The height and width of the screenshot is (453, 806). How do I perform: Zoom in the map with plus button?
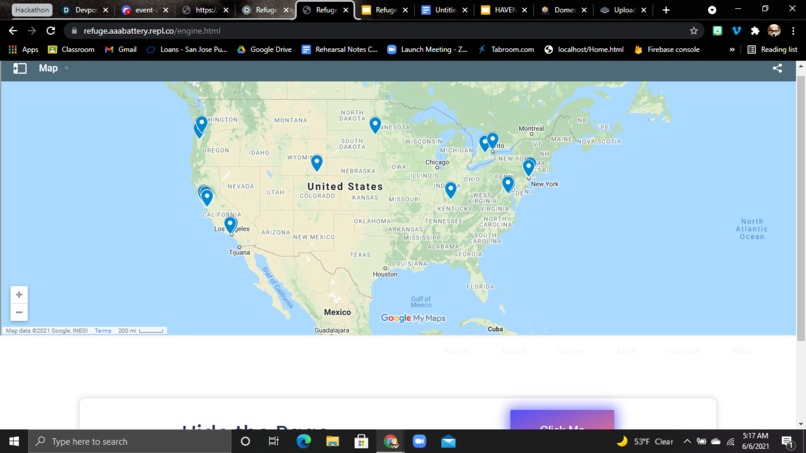coord(19,295)
